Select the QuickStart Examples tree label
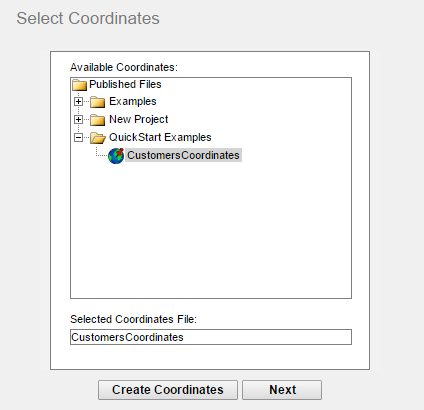This screenshot has width=424, height=410. (x=160, y=137)
